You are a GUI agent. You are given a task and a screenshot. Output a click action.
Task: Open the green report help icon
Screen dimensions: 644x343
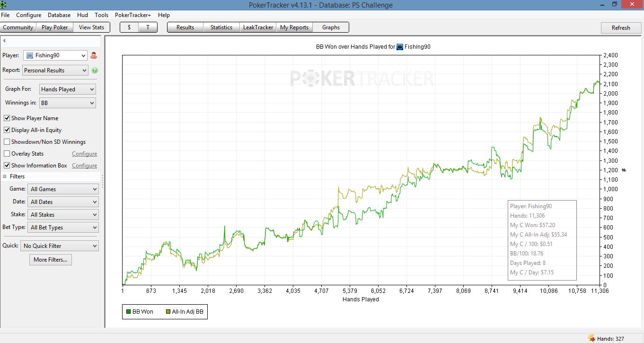tap(95, 70)
